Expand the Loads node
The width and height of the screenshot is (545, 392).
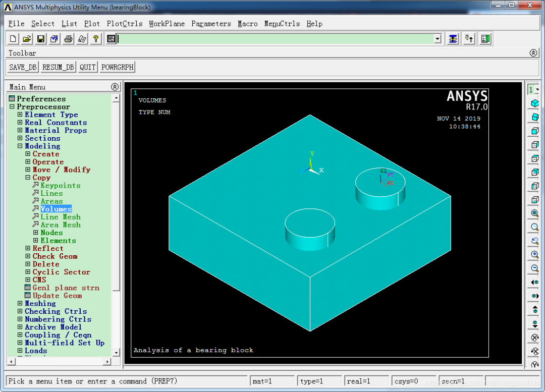pos(20,350)
